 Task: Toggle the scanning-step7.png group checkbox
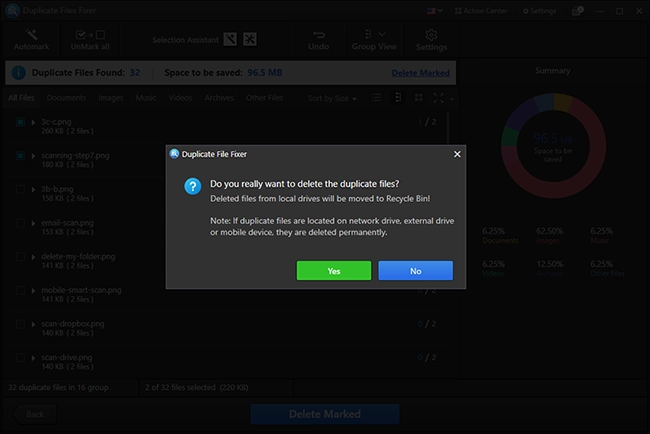click(x=20, y=155)
